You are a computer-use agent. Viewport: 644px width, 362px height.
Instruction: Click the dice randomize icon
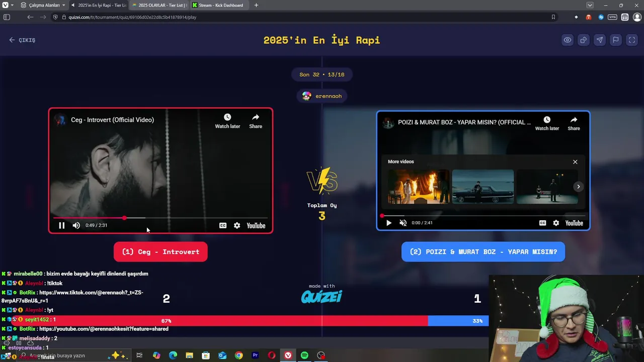(584, 40)
